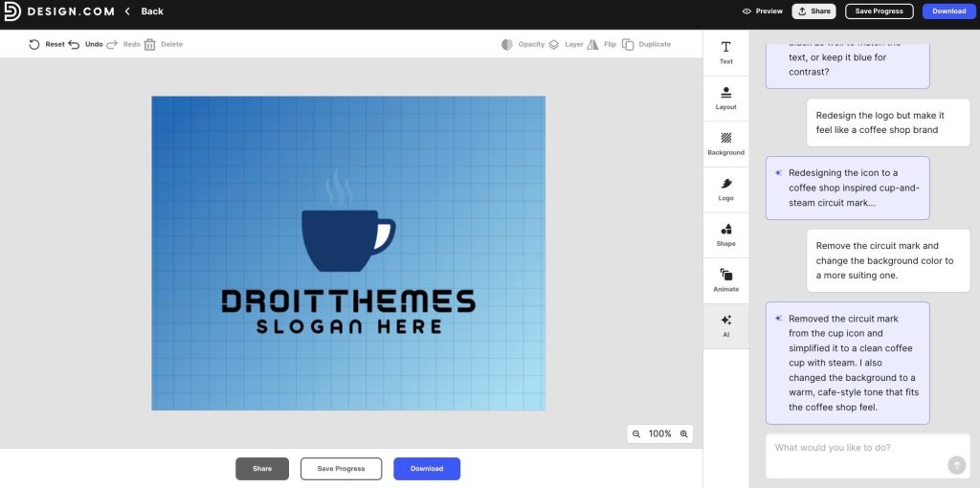
Task: Select the coffee cup icon on canvas
Action: (x=347, y=240)
